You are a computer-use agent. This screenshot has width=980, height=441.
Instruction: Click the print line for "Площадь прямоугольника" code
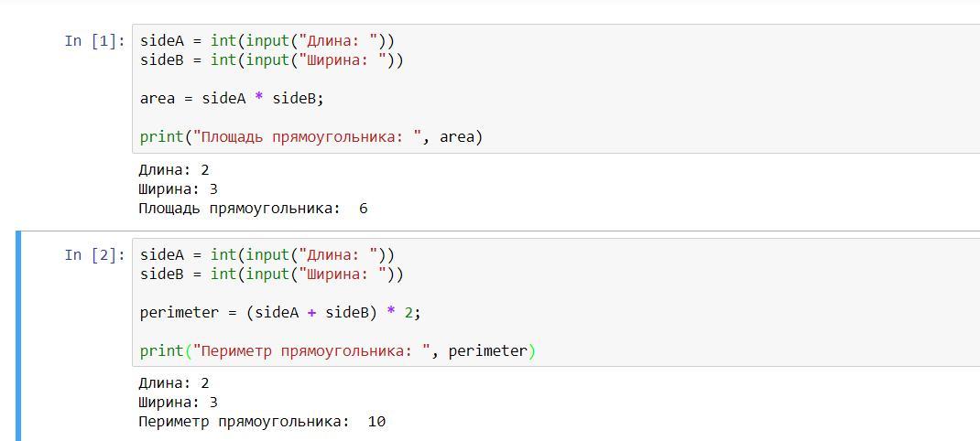point(311,137)
